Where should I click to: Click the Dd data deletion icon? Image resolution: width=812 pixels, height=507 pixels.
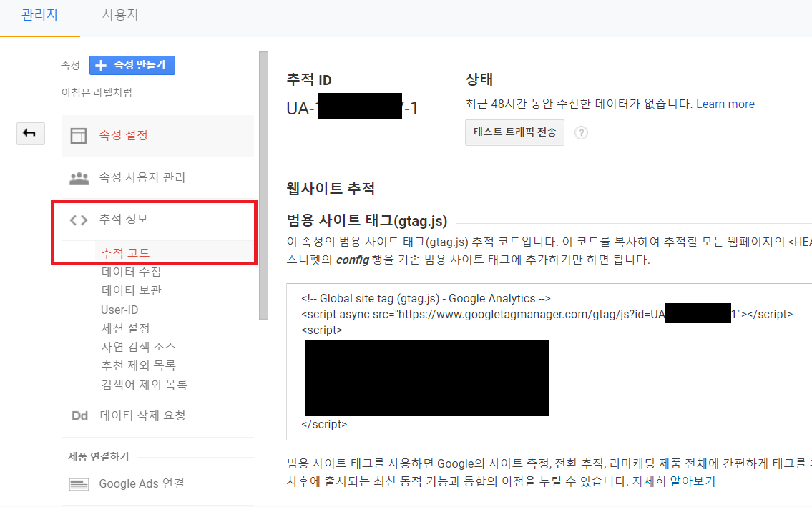click(x=79, y=416)
